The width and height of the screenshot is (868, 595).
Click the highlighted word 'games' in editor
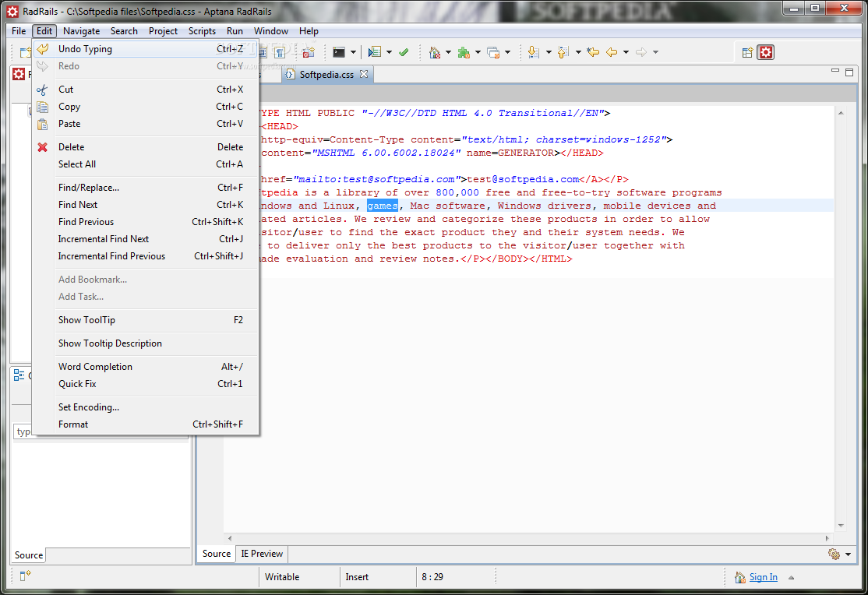tap(383, 206)
